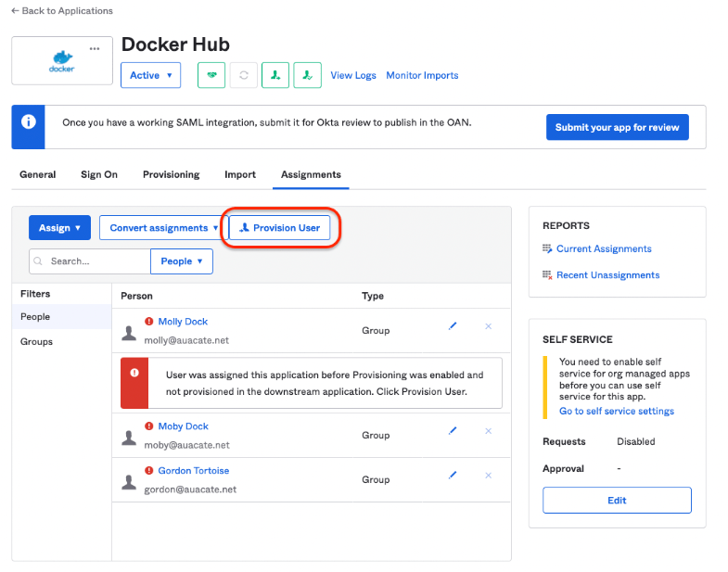Viewport: 728px width, 572px height.
Task: Click the magnifier icon in search box
Action: [38, 261]
